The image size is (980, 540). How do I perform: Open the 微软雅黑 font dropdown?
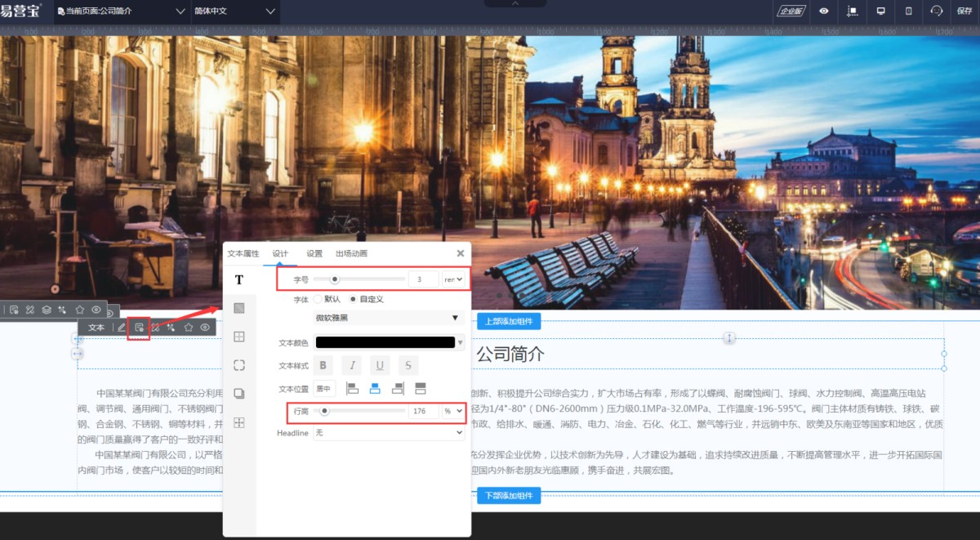[389, 318]
